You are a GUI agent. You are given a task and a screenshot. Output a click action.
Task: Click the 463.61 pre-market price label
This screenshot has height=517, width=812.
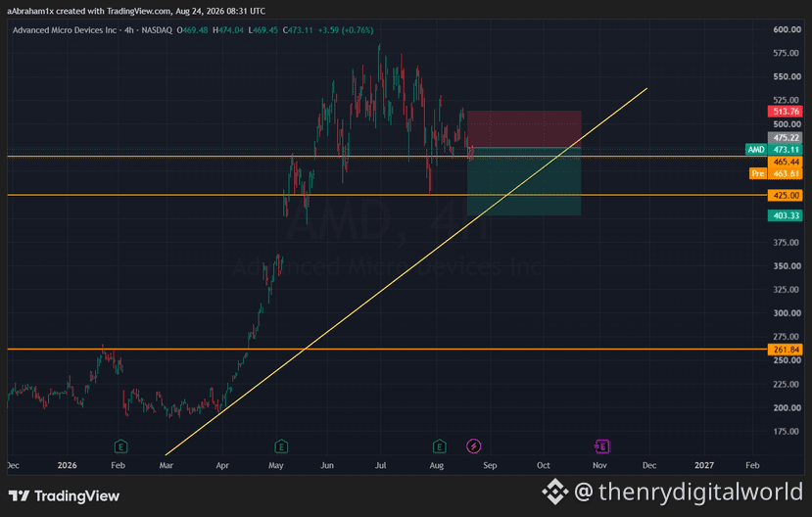tap(786, 173)
